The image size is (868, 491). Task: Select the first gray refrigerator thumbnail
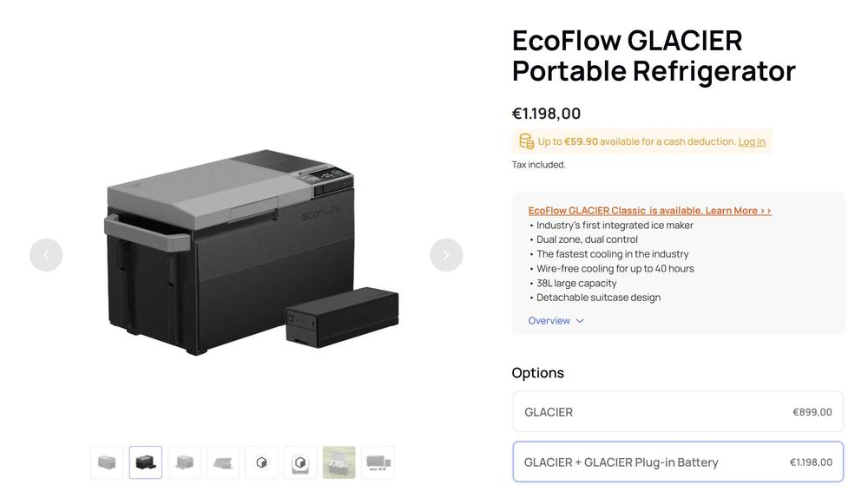(107, 462)
